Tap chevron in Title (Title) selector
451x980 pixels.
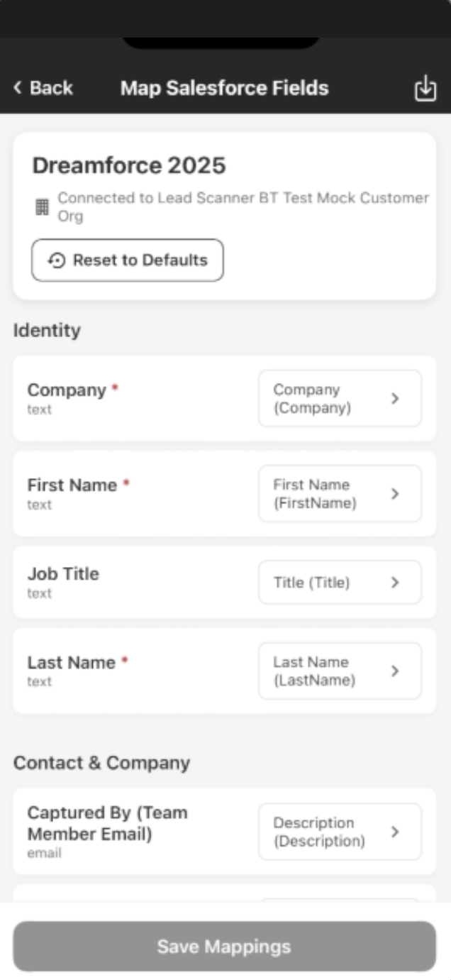click(395, 583)
